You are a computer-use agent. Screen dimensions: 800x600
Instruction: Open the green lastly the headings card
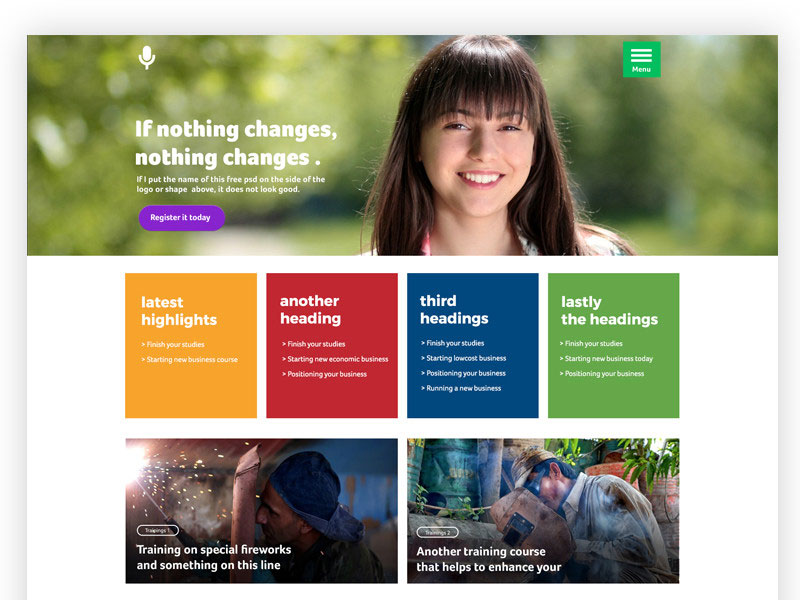pyautogui.click(x=613, y=345)
